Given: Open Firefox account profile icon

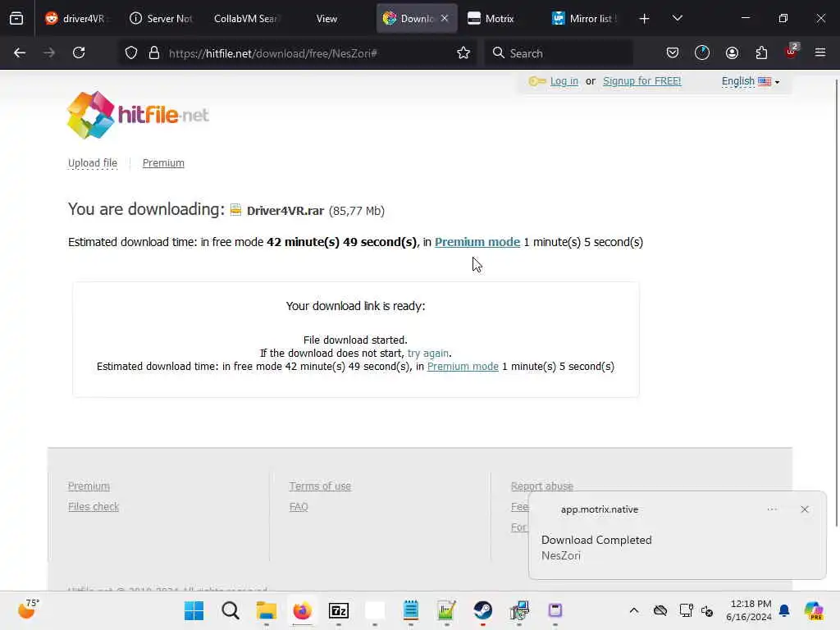Looking at the screenshot, I should [x=732, y=53].
